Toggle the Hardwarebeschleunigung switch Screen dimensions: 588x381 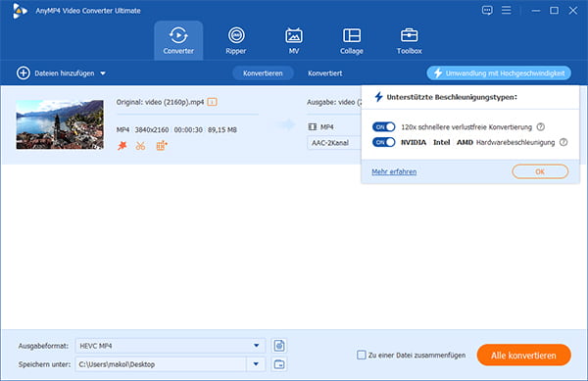point(383,142)
